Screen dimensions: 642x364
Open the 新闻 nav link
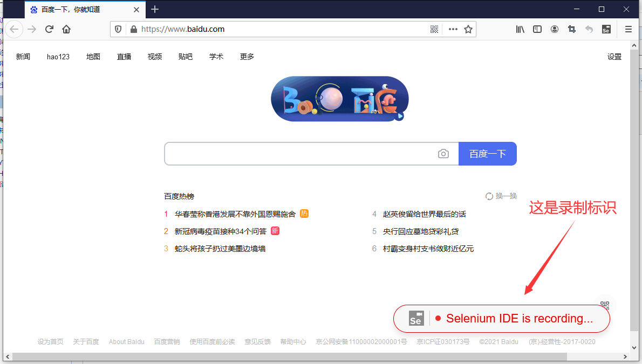23,57
